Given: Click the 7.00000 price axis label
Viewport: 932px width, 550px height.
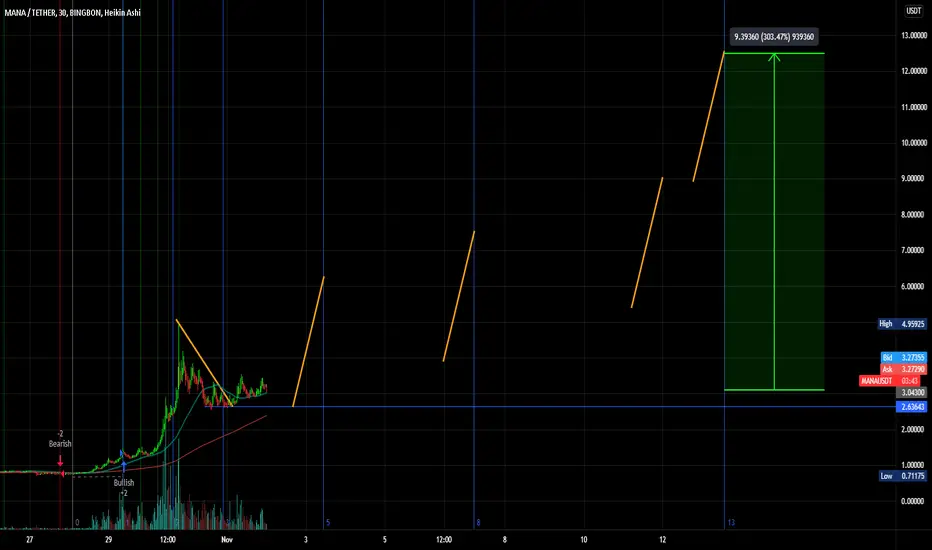Looking at the screenshot, I should 914,250.
